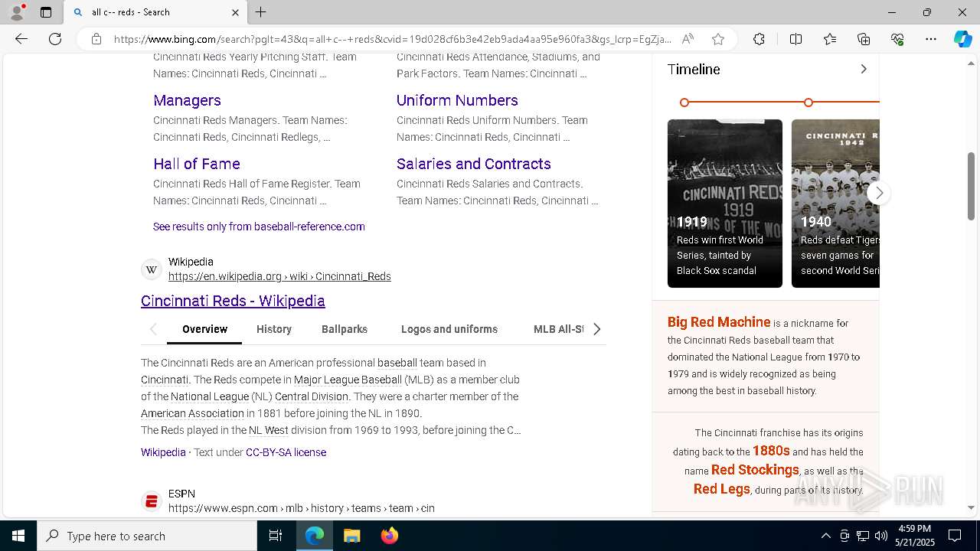
Task: Open Browser essentials
Action: pos(897,39)
